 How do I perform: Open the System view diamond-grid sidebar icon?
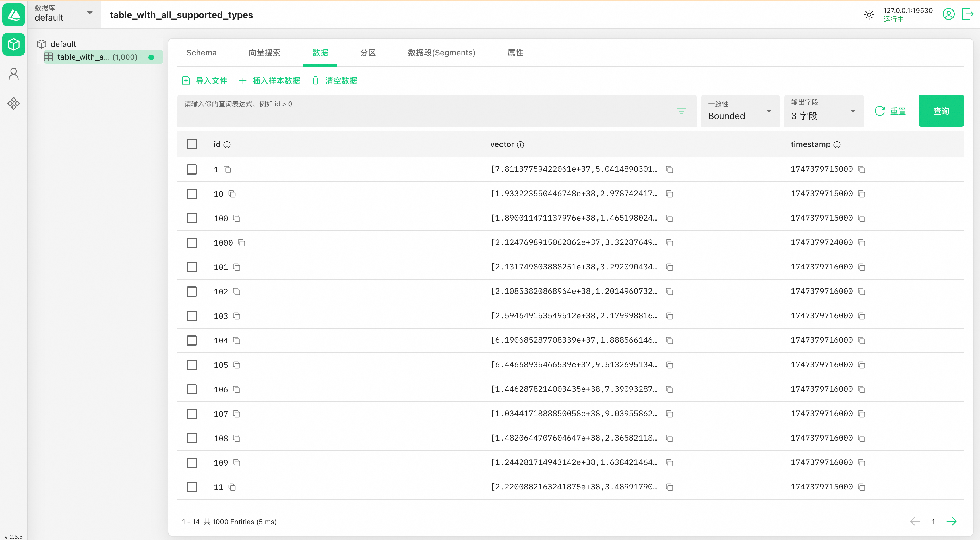click(x=14, y=103)
